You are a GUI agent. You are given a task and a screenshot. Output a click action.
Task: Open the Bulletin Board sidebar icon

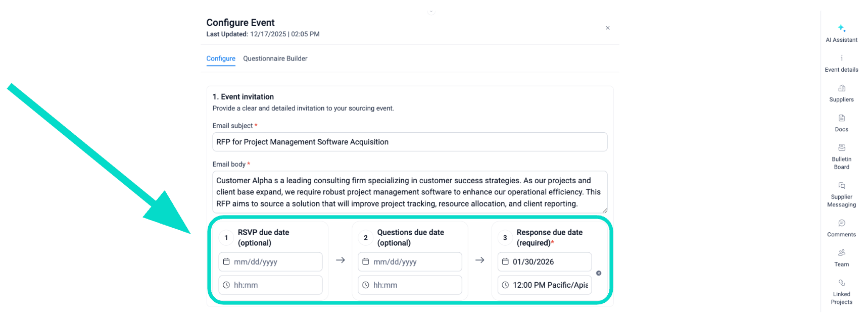pos(841,148)
